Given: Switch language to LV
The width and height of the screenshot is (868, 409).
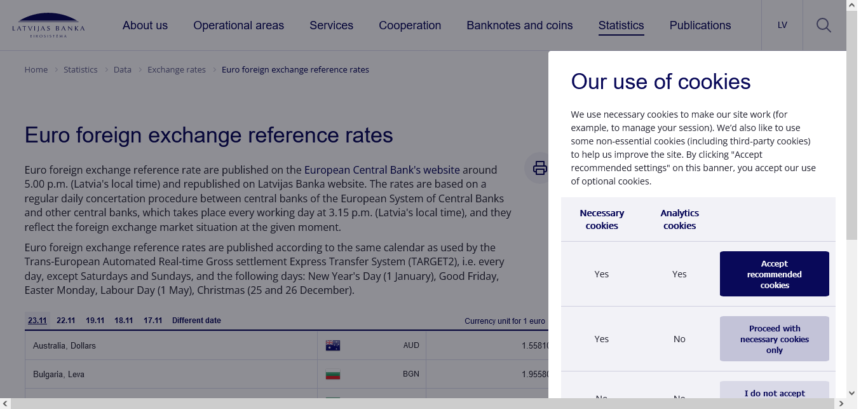Looking at the screenshot, I should pyautogui.click(x=782, y=25).
